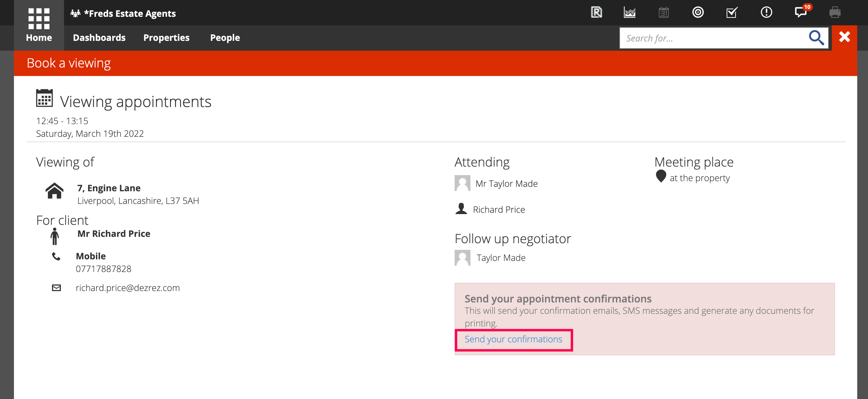This screenshot has width=868, height=399.
Task: Click the printer icon in top bar
Action: (x=835, y=12)
